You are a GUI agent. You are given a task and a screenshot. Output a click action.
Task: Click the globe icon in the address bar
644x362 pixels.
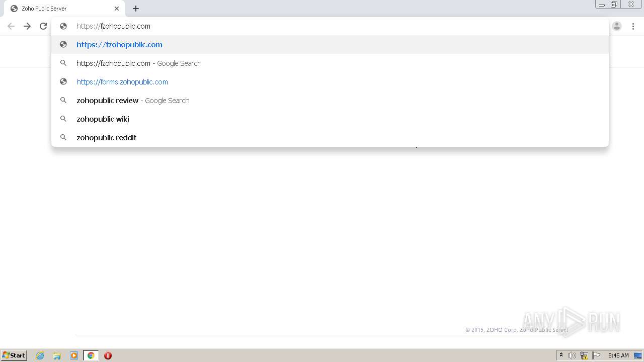pos(63,26)
